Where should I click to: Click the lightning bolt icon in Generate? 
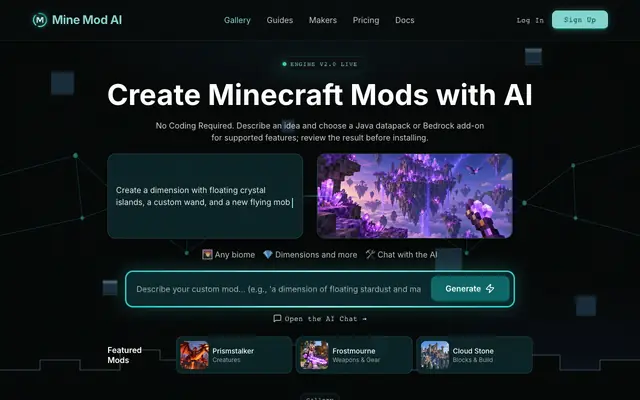(490, 289)
